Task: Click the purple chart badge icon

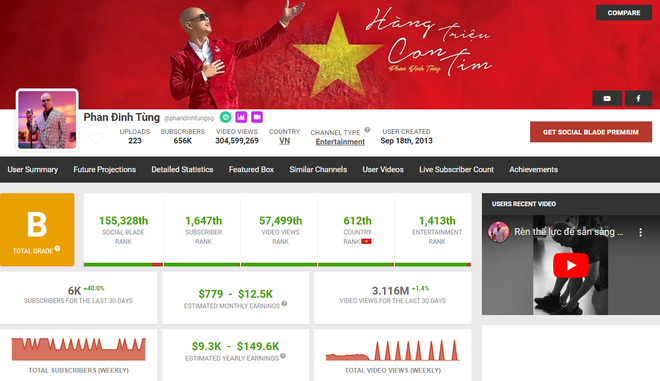Action: pos(241,117)
